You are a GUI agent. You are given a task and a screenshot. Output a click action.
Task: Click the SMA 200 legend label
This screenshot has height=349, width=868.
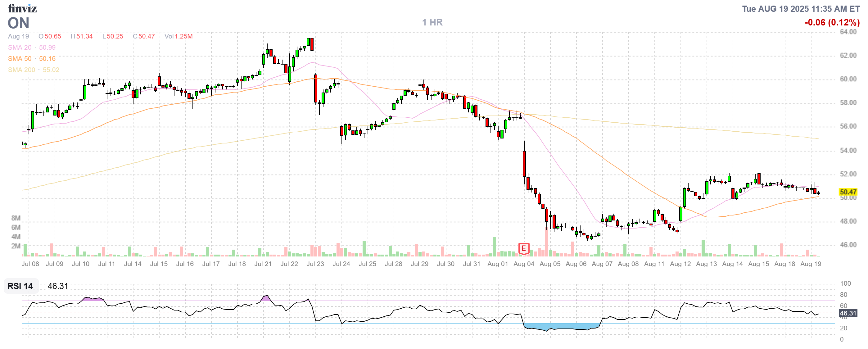21,70
